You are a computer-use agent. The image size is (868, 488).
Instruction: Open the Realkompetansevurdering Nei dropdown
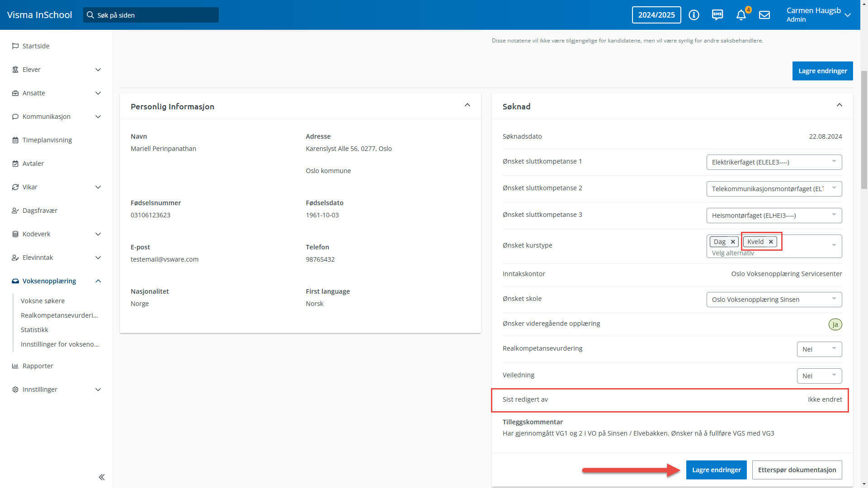[819, 349]
